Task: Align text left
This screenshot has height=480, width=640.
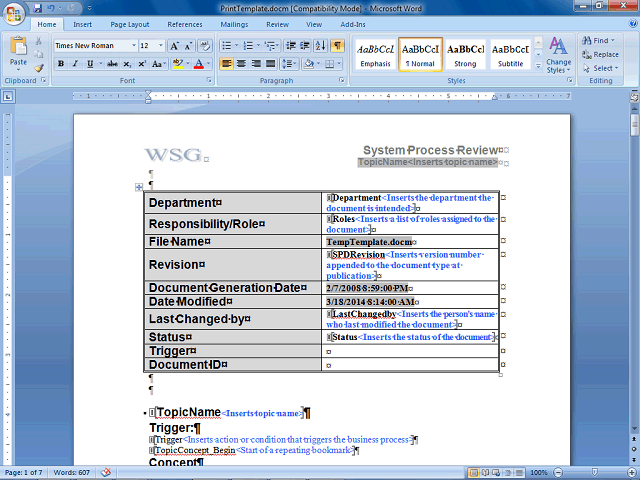Action: (227, 64)
